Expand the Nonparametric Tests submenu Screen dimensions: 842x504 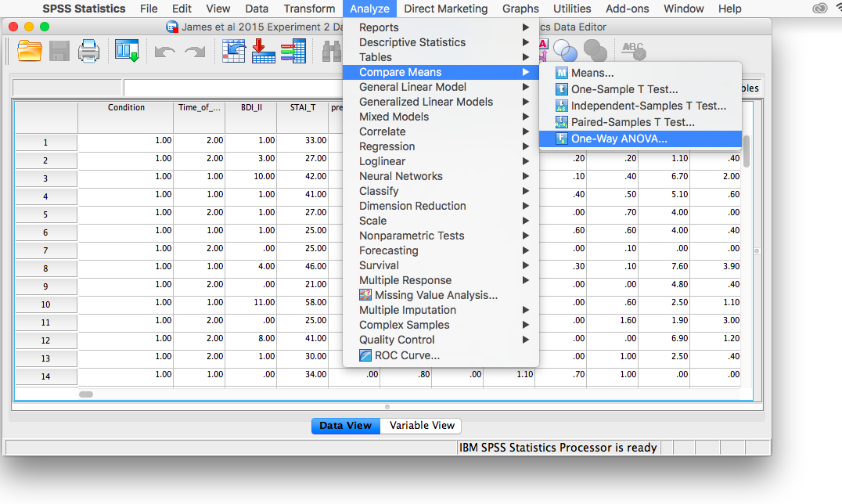(441, 236)
